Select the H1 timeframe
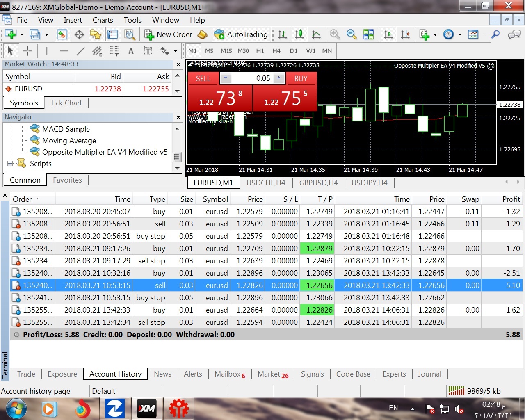Viewport: 525px width, 420px height. click(x=260, y=51)
